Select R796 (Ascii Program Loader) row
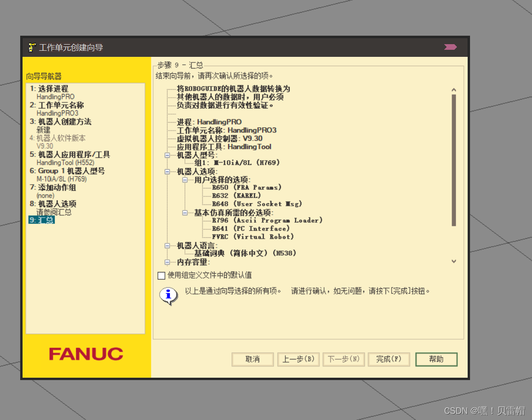 point(267,220)
